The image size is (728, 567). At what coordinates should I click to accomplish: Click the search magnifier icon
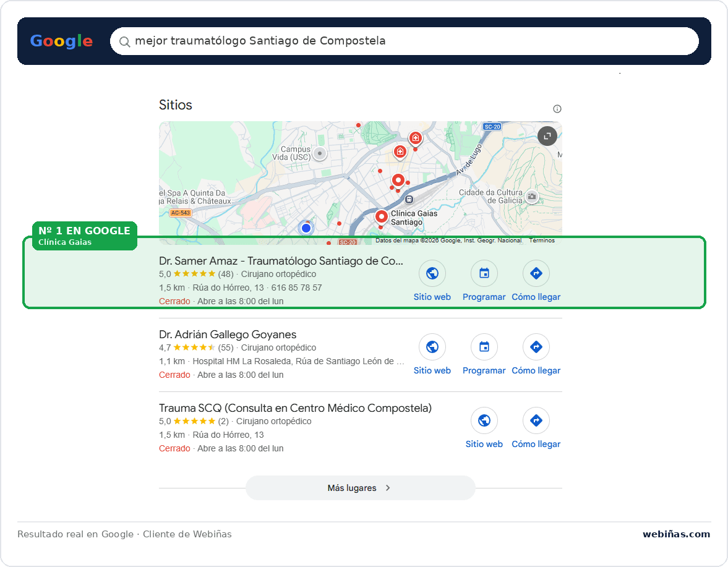click(x=124, y=42)
